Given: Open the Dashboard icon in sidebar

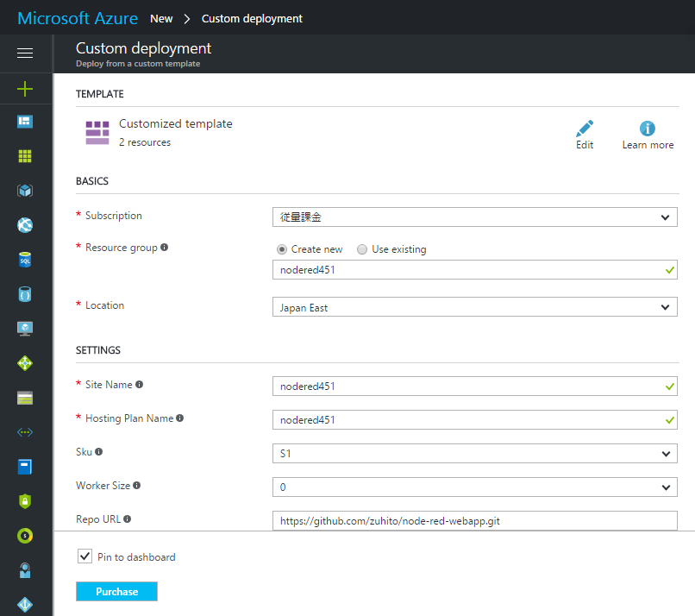Looking at the screenshot, I should coord(25,121).
